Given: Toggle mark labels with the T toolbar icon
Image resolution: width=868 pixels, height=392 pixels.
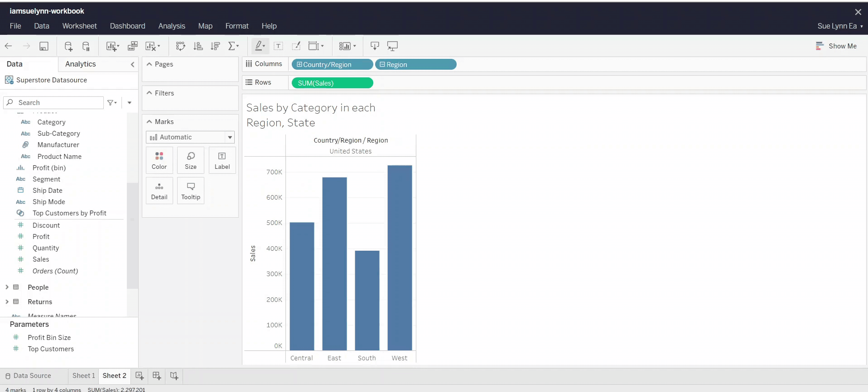Looking at the screenshot, I should [279, 46].
